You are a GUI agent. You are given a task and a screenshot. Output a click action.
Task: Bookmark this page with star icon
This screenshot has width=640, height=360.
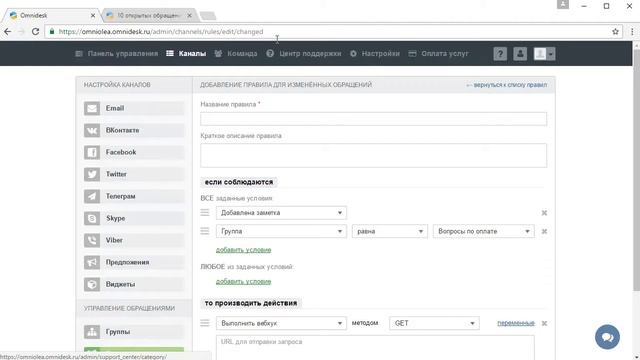click(615, 31)
